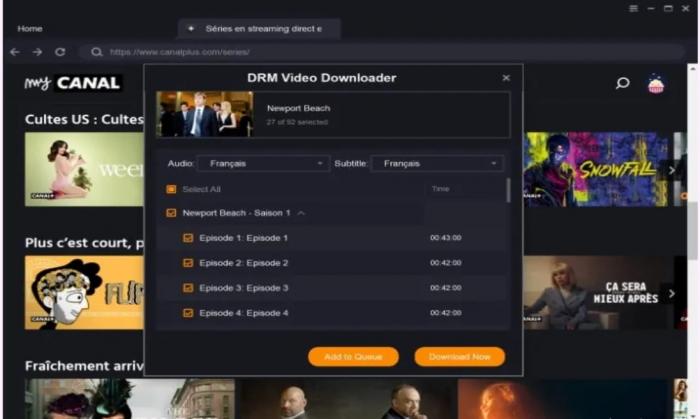Open the hamburger menu in title bar
Viewport: 700px width, 419px height.
tap(633, 8)
